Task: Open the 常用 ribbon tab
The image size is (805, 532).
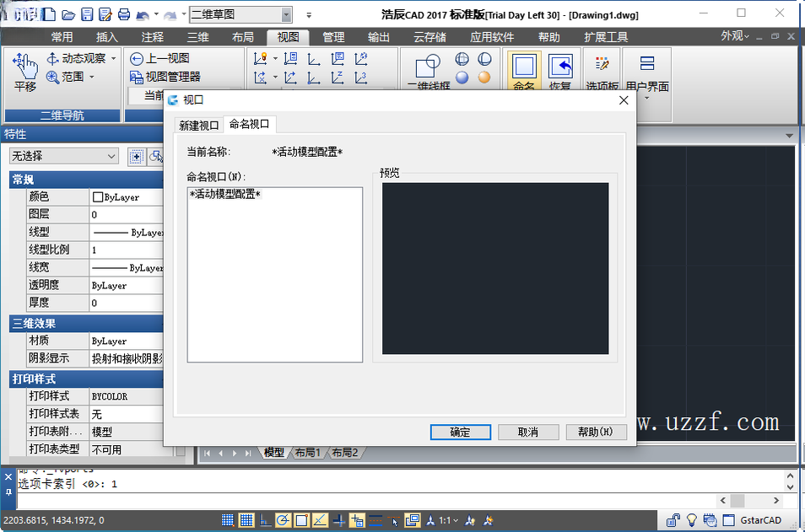Action: (x=62, y=37)
